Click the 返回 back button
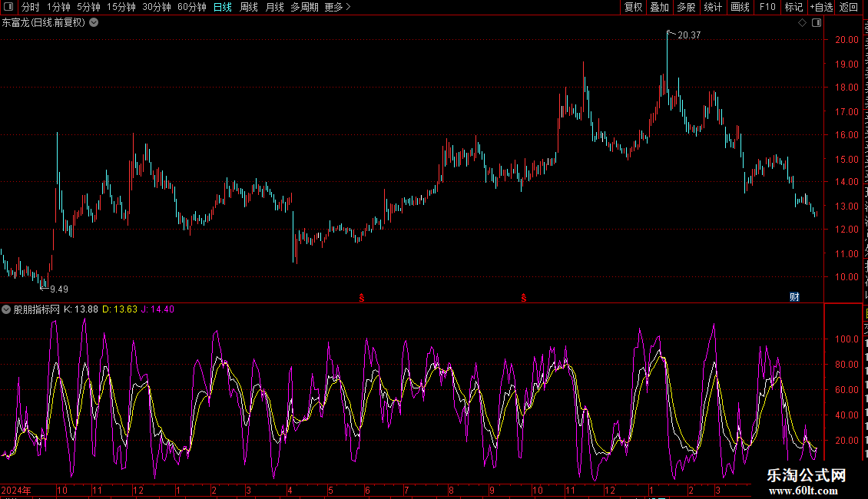Viewport: 868px width, 499px height. coord(848,7)
